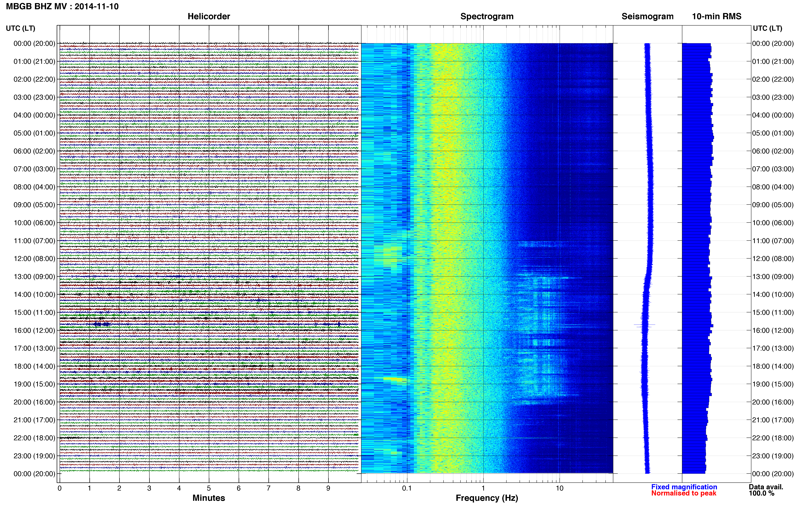The width and height of the screenshot is (812, 508).
Task: Click '14:00 (10:00)' on the left time axis
Action: tap(34, 295)
